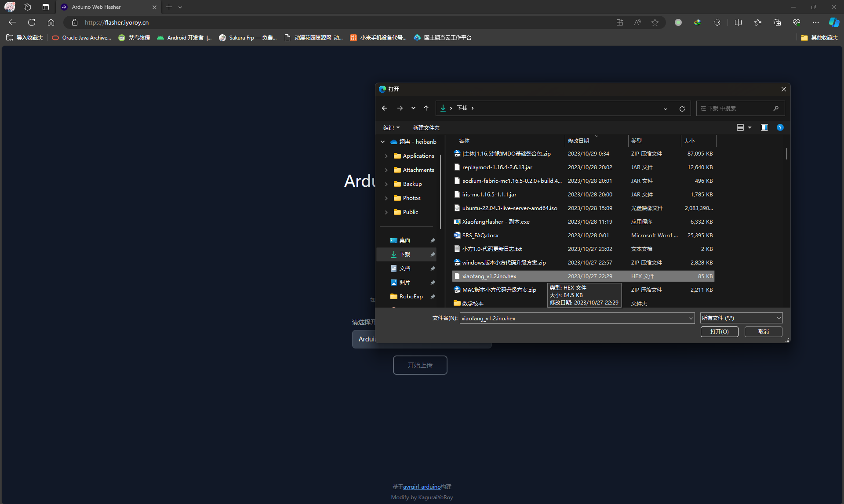
Task: Click the 文件名 input field
Action: point(574,318)
